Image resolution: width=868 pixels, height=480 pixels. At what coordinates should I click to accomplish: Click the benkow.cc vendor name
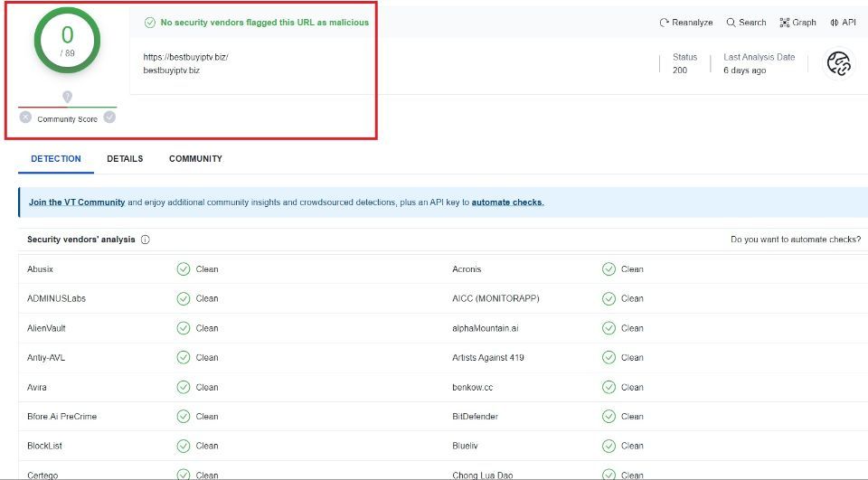point(472,388)
